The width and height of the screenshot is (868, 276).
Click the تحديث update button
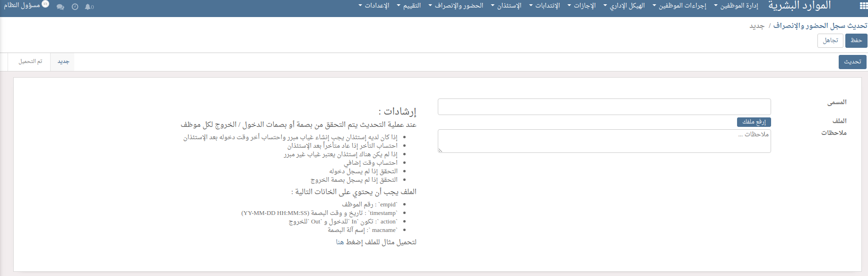coord(852,62)
